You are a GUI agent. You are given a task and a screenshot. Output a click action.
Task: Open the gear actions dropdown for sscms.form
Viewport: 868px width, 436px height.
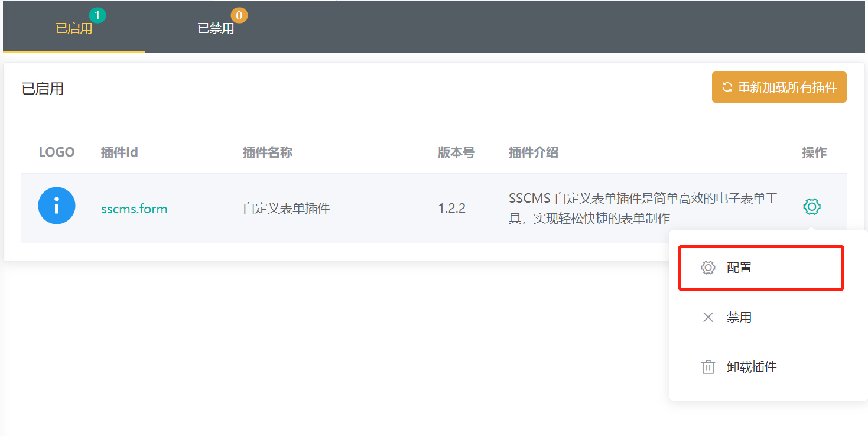click(812, 207)
